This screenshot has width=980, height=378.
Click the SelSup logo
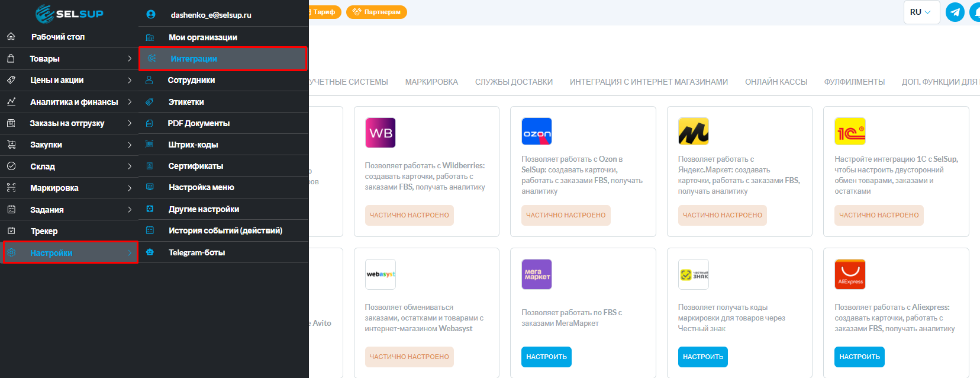click(x=69, y=13)
